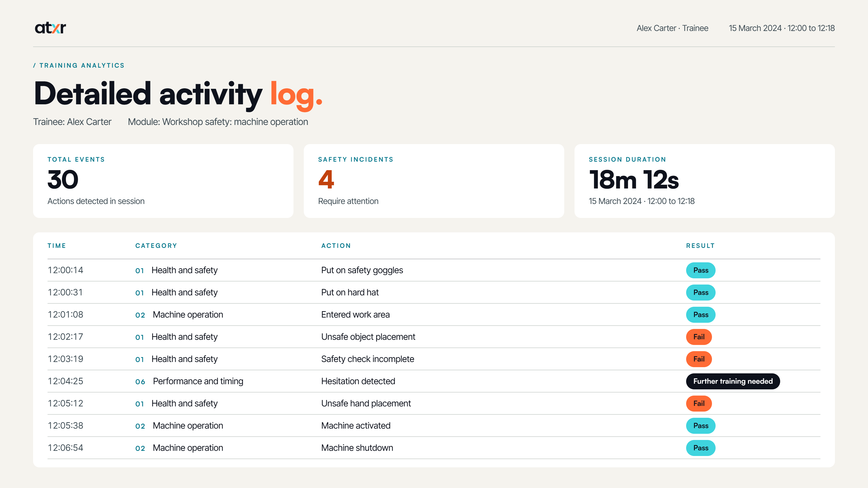Click the Require attention caption

tap(348, 201)
